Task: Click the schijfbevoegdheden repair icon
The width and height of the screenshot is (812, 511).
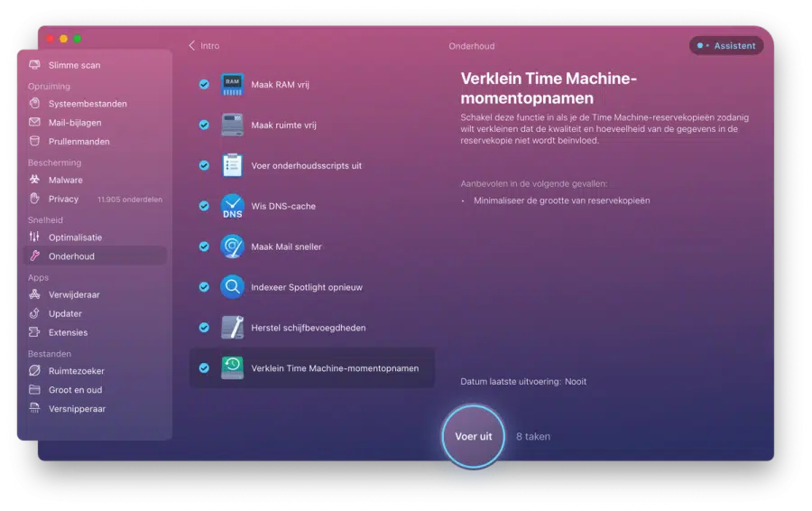Action: pyautogui.click(x=232, y=327)
